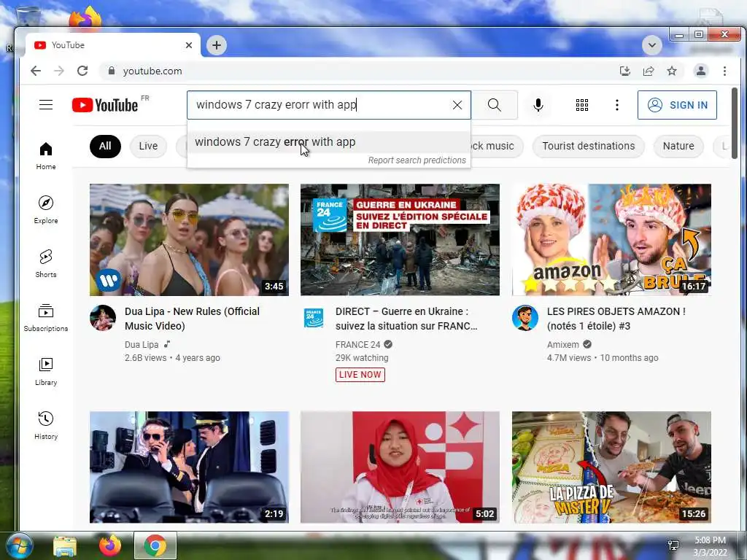Click LES PIRES OBJETS AMAZON title

[616, 319]
